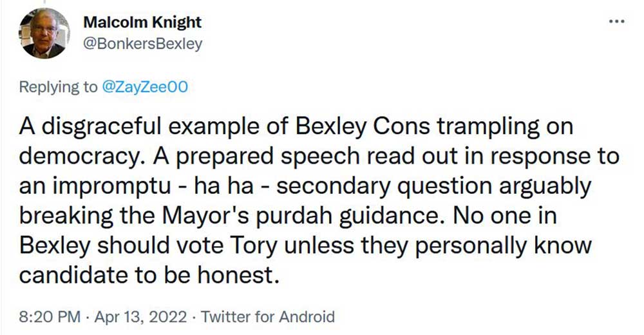Image resolution: width=644 pixels, height=335 pixels.
Task: Click the "Replying to" label text
Action: 58,87
